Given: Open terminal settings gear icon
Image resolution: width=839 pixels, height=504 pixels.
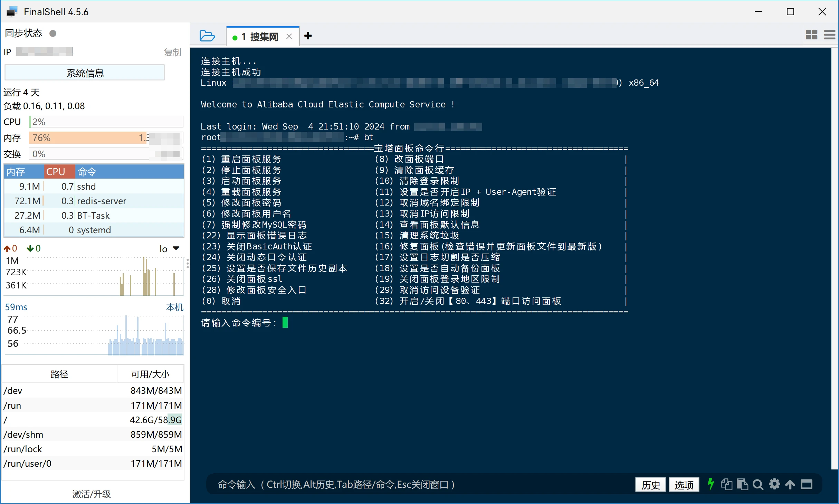Looking at the screenshot, I should point(774,484).
